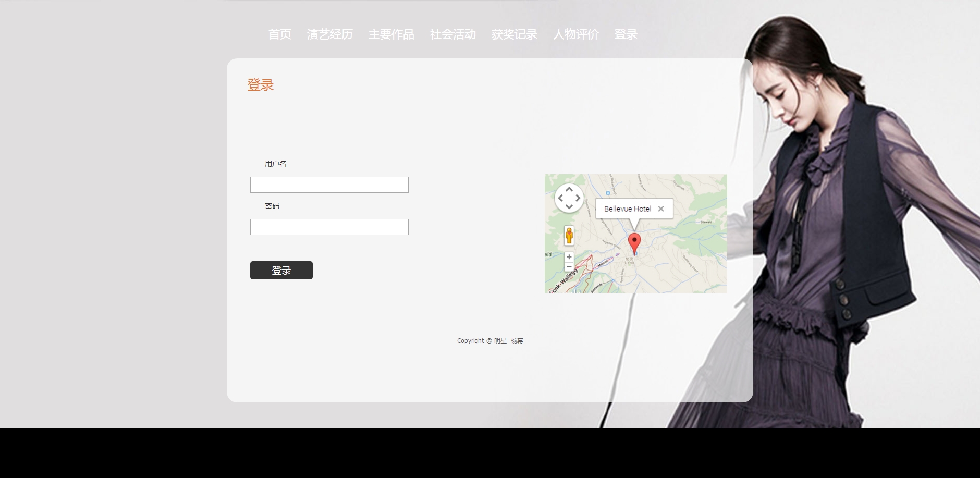This screenshot has height=478, width=980.
Task: Click 登录 in the top navigation
Action: point(626,34)
